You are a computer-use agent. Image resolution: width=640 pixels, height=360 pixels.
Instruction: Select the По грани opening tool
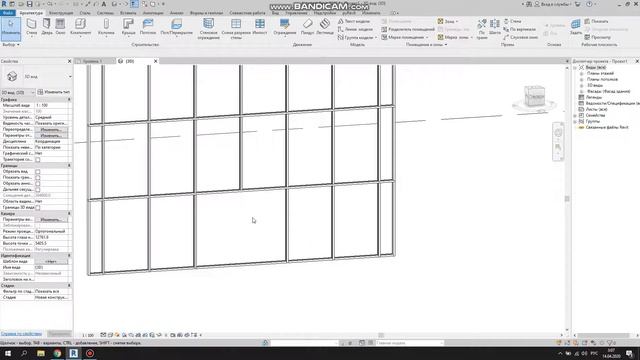(x=482, y=29)
